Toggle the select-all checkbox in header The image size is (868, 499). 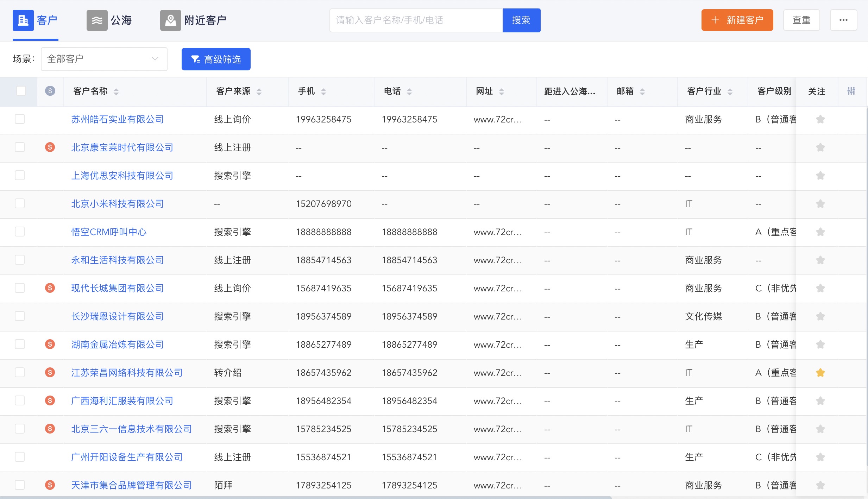tap(21, 91)
